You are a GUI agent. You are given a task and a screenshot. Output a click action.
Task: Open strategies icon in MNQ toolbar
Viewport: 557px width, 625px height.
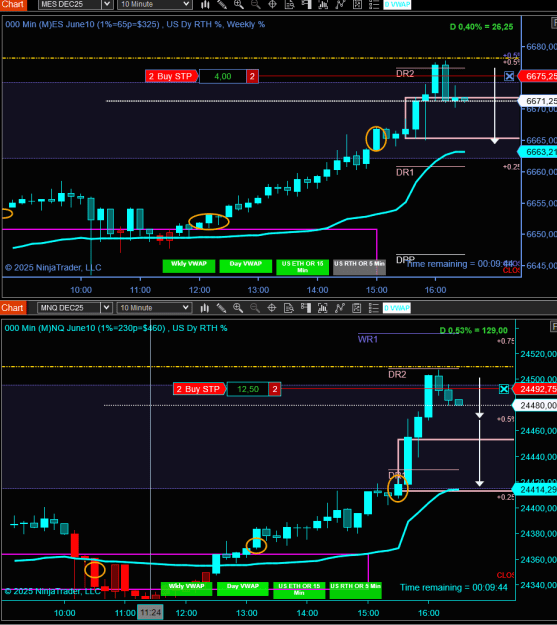click(339, 308)
